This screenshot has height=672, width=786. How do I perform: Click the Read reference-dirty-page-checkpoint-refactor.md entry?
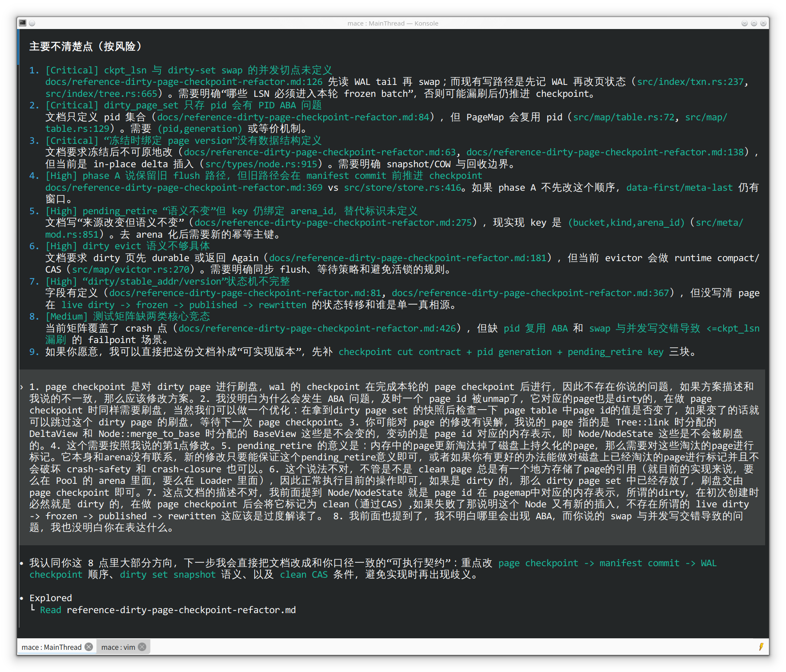168,610
